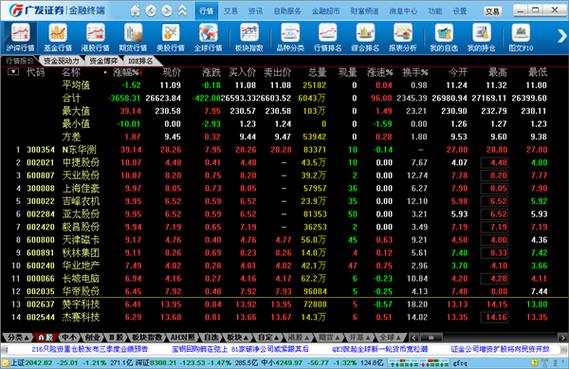Open 港股行情 Hong Kong stocks icon
Viewport: 569px width, 369px height.
point(95,37)
